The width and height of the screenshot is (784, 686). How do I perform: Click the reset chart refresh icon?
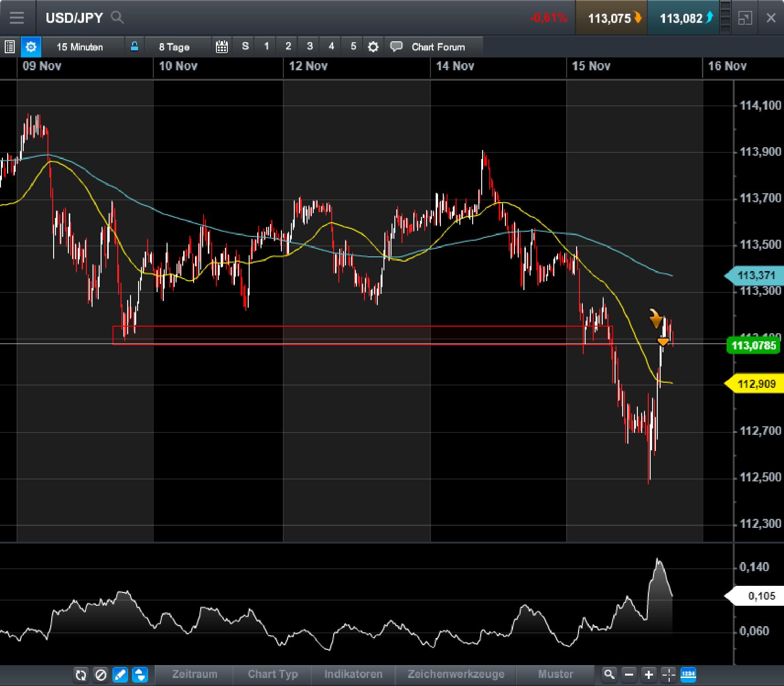pos(81,674)
